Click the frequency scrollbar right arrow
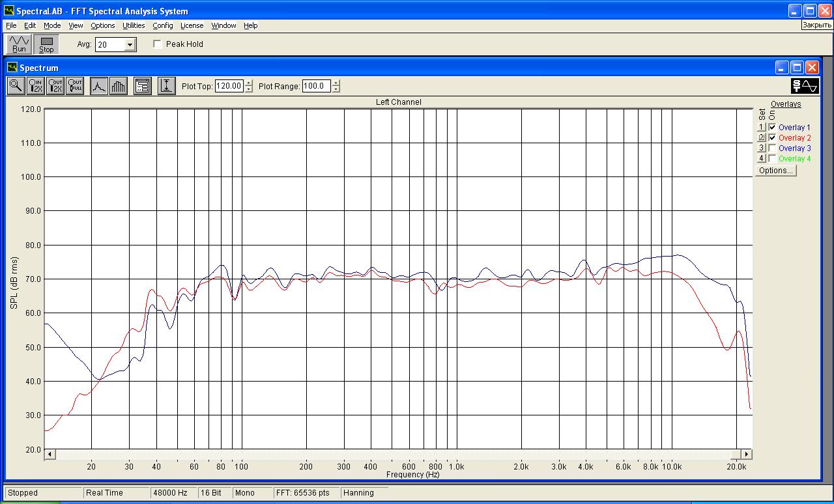This screenshot has width=834, height=504. (x=746, y=454)
